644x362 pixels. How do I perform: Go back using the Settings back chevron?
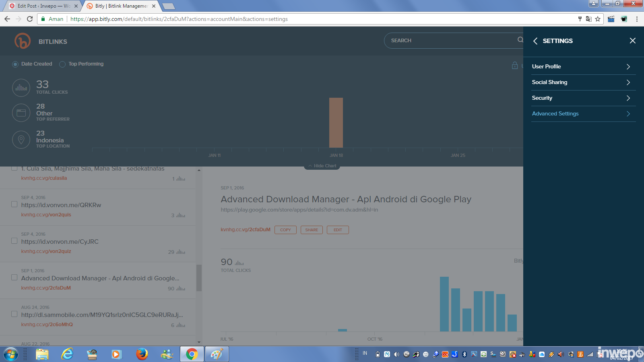pyautogui.click(x=535, y=41)
